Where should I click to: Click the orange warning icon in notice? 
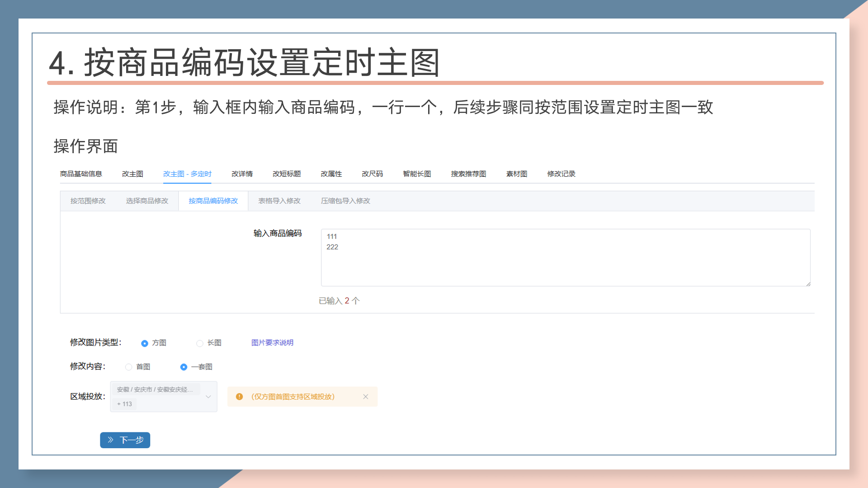click(240, 397)
